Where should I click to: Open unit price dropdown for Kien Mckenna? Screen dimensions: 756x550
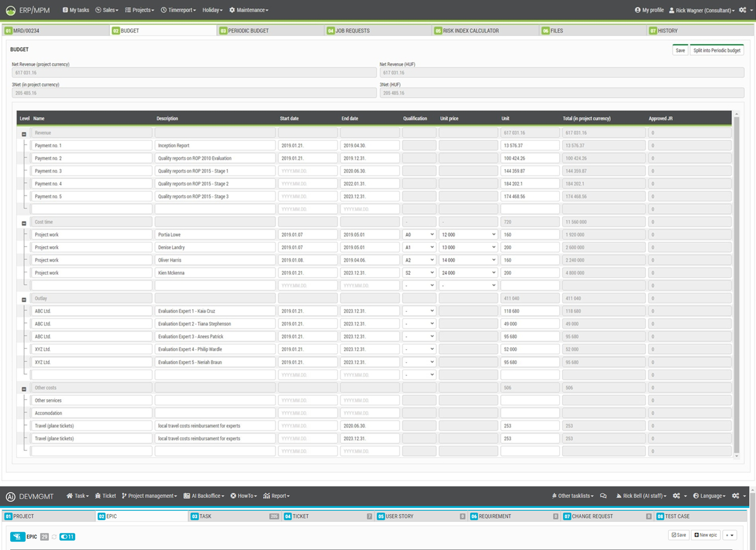pos(468,273)
